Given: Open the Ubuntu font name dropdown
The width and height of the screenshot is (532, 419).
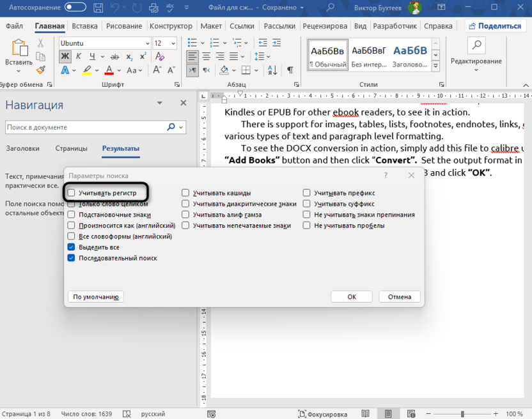Looking at the screenshot, I should [146, 43].
